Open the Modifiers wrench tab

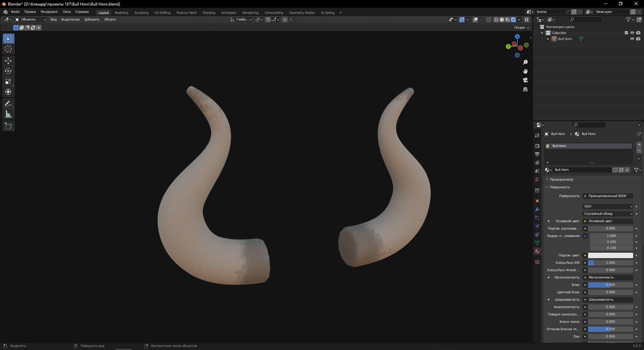537,209
